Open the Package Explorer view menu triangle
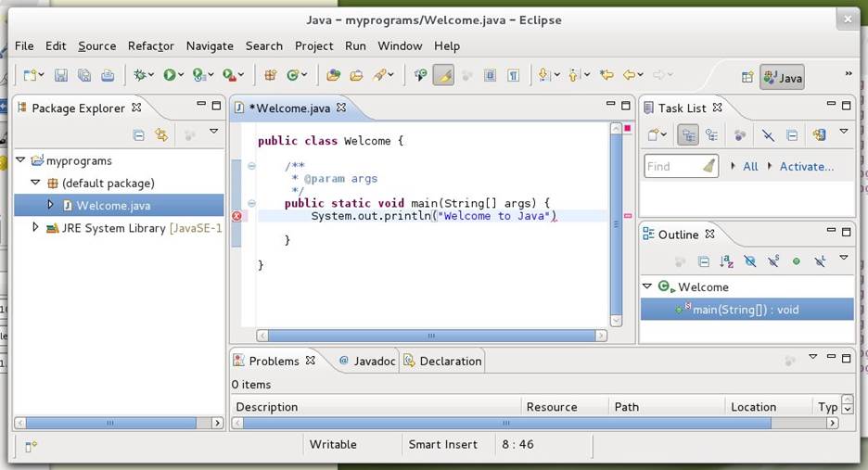This screenshot has width=868, height=470. tap(213, 132)
